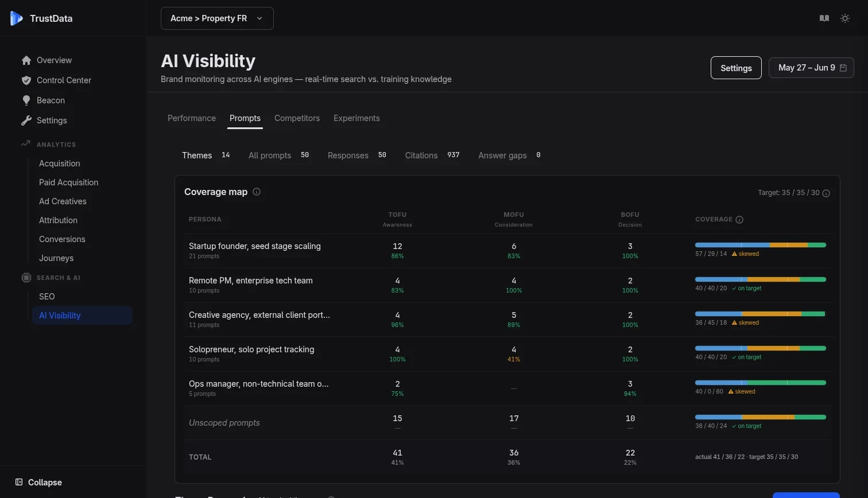The width and height of the screenshot is (868, 498).
Task: Switch to the Performance tab
Action: click(x=192, y=118)
